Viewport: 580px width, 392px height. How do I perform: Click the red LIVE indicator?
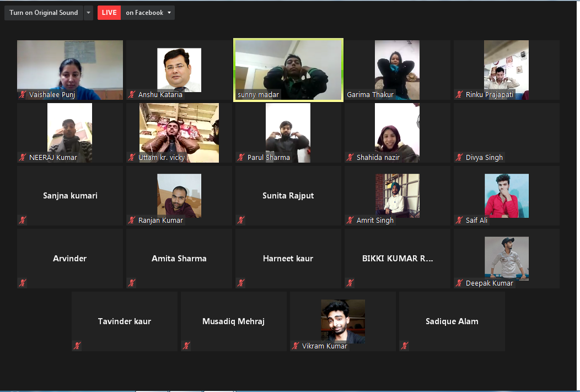(x=109, y=13)
